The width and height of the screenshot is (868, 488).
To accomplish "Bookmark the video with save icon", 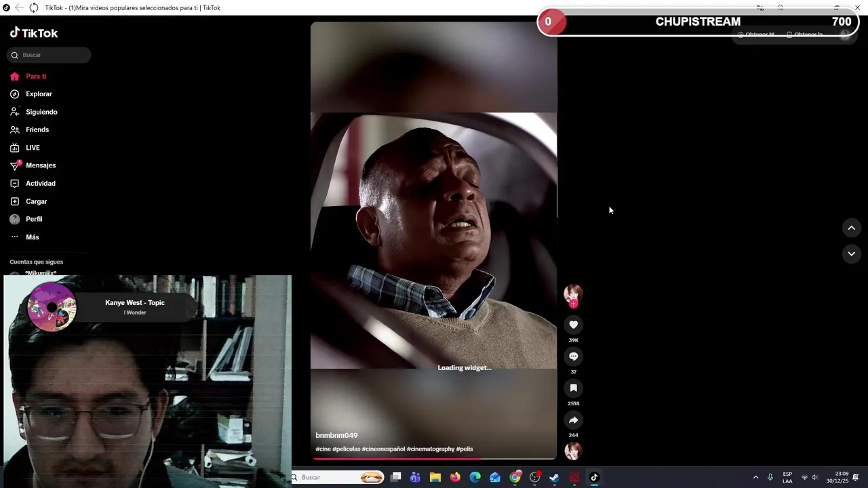I will click(x=573, y=388).
